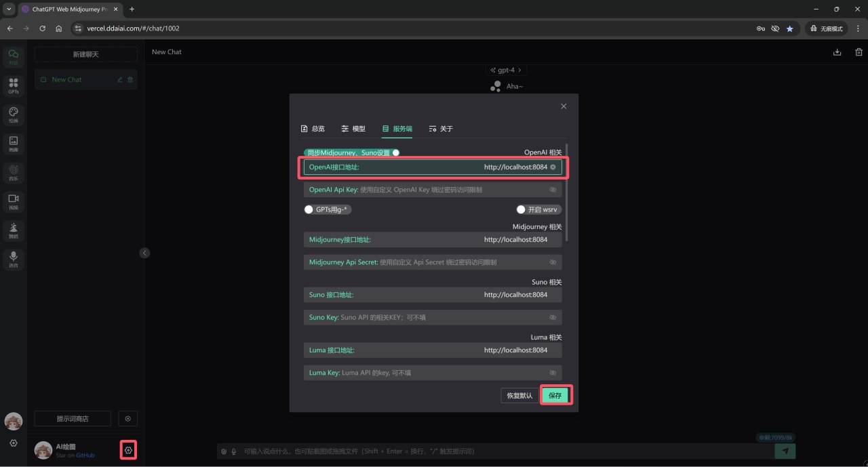Reveal the Suno Key value

(553, 317)
